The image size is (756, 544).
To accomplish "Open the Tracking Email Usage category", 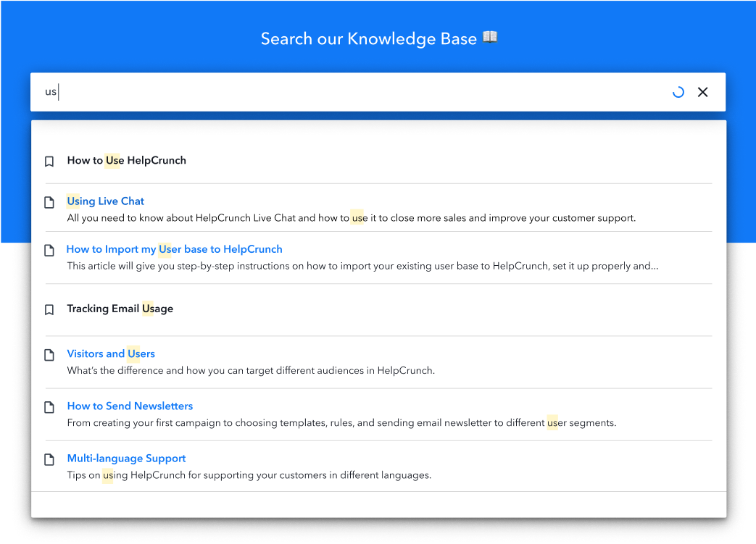I will tap(120, 309).
